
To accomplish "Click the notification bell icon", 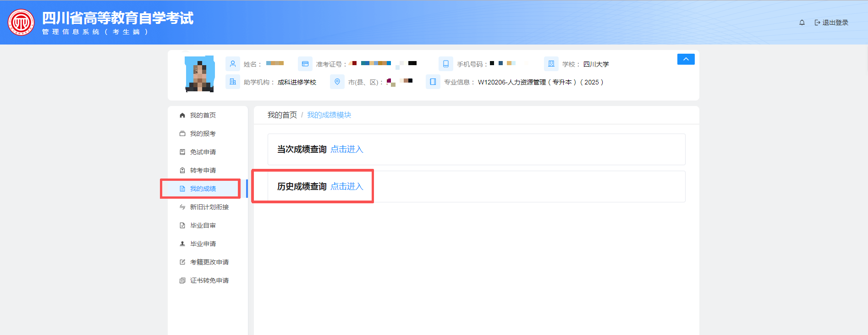I will click(x=802, y=22).
